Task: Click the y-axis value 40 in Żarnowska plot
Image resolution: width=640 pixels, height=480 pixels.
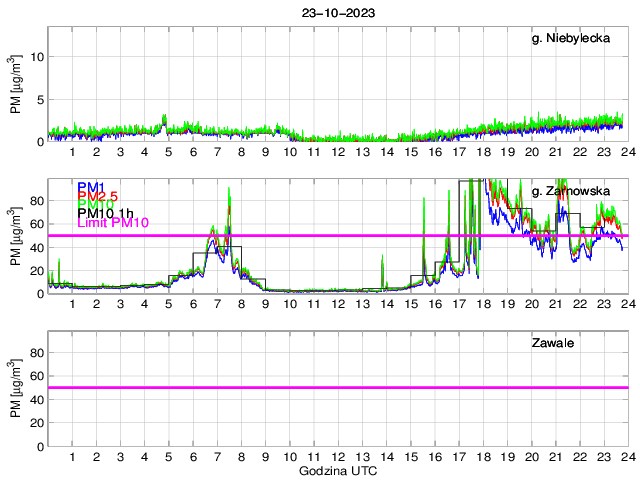Action: (37, 248)
